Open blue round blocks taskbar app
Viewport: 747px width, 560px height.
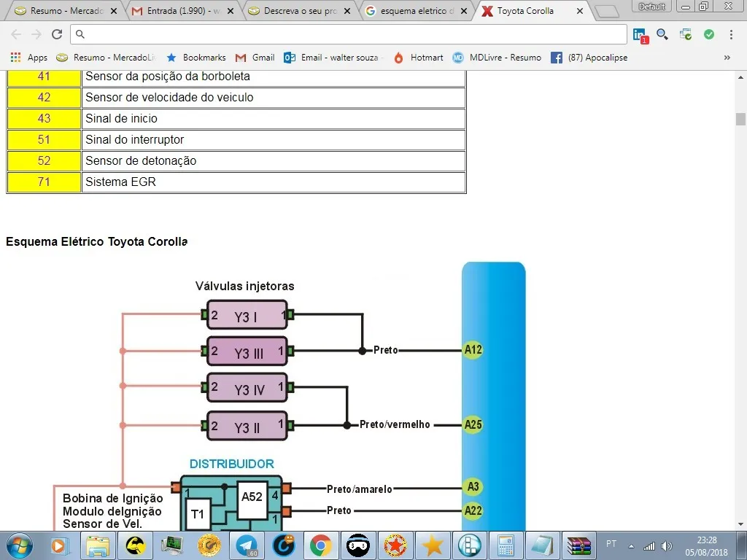click(469, 545)
